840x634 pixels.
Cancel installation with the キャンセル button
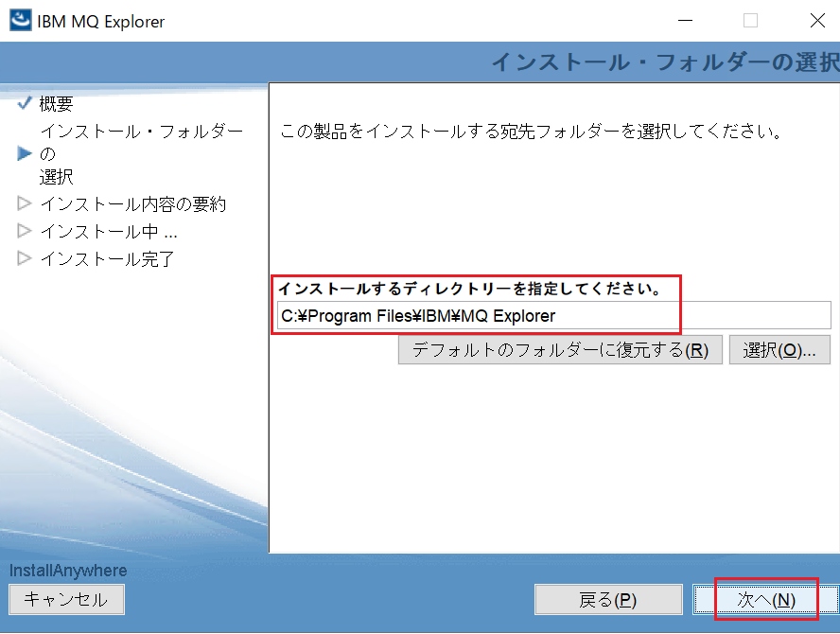point(66,599)
